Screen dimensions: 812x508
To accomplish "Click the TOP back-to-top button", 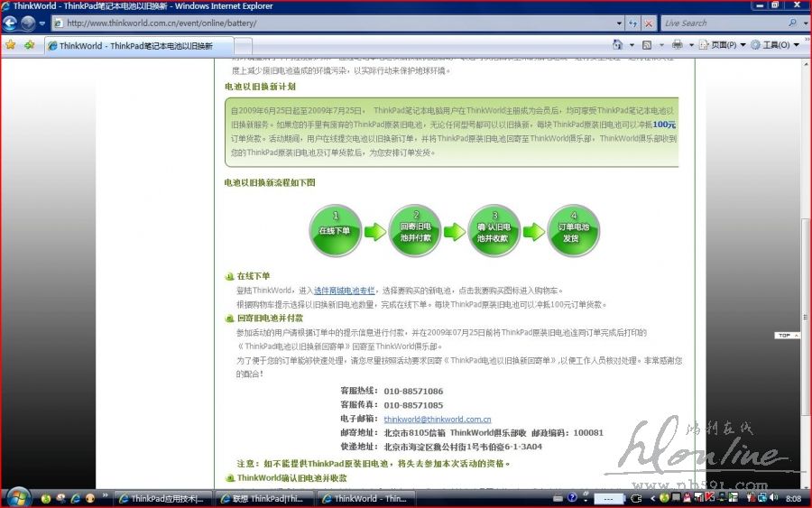I will 788,336.
